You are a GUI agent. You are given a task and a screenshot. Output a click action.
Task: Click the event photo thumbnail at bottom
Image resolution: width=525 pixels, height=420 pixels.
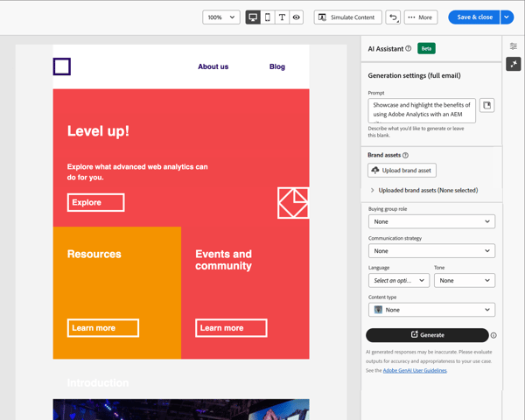click(181, 409)
